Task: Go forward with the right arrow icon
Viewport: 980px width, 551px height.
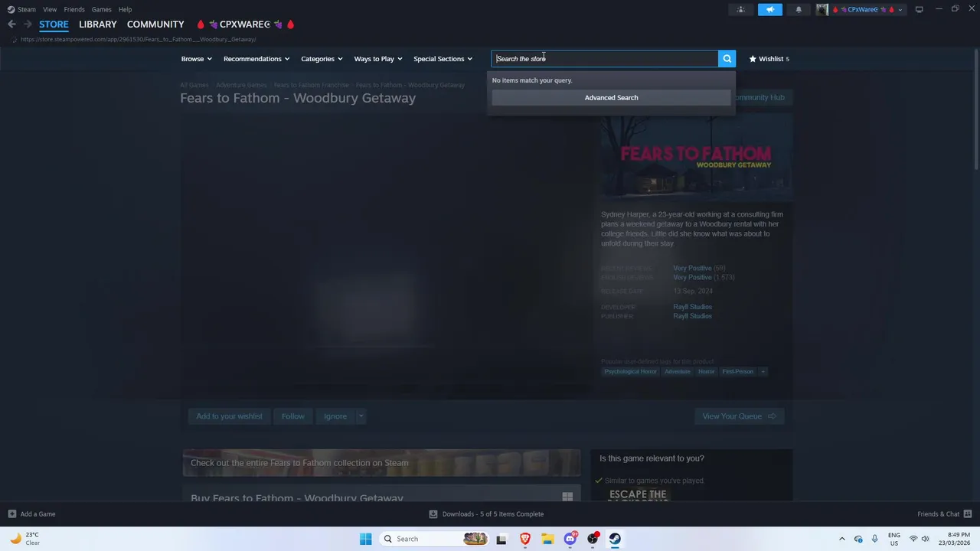Action: [28, 24]
